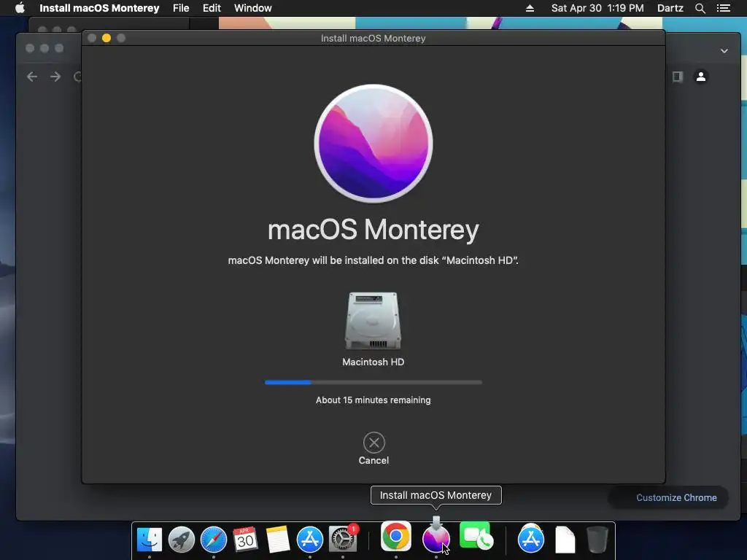747x560 pixels.
Task: Open the Trash in the Dock
Action: (597, 540)
